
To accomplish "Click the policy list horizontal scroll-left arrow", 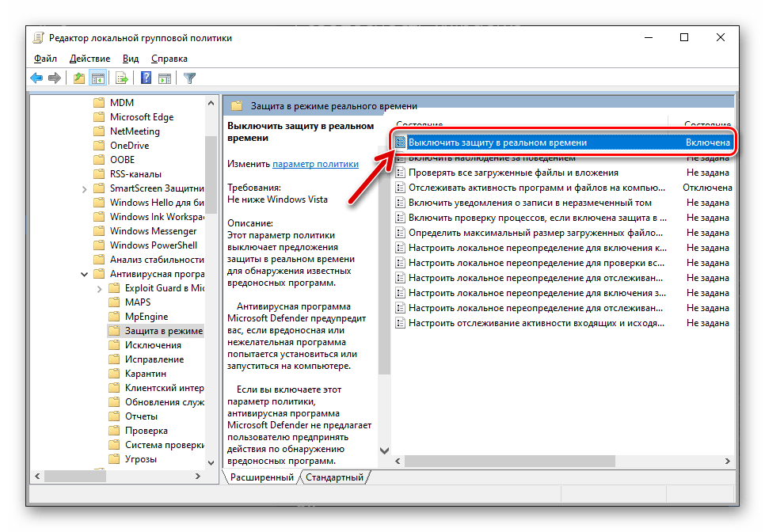I will 398,461.
